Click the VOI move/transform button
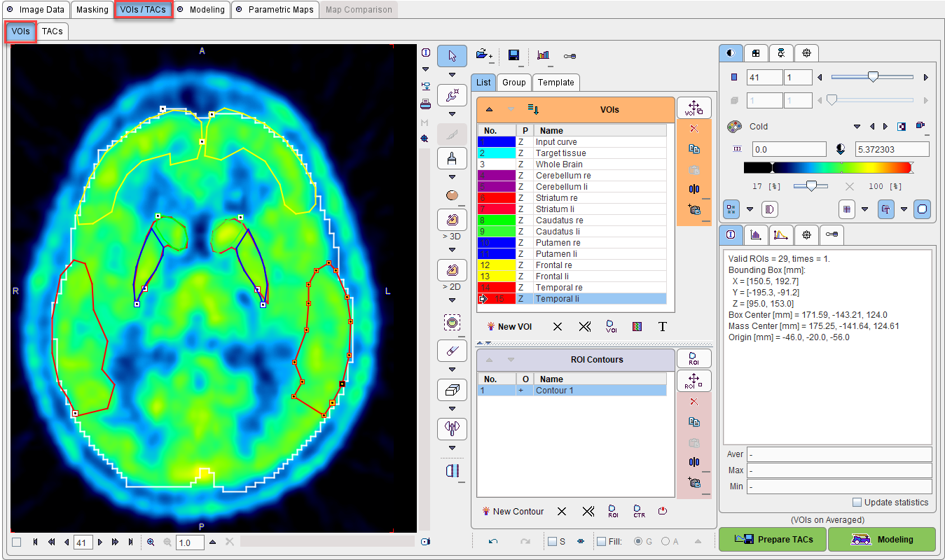 (x=694, y=108)
